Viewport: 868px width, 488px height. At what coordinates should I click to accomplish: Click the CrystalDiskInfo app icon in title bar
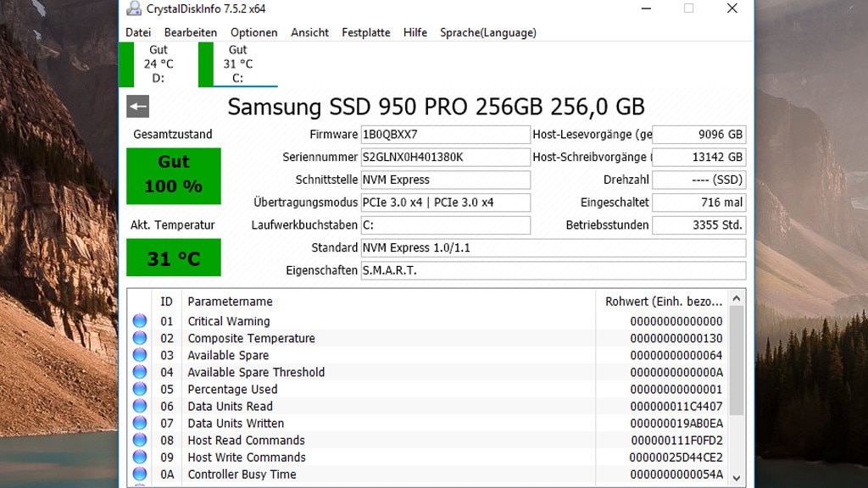[134, 8]
